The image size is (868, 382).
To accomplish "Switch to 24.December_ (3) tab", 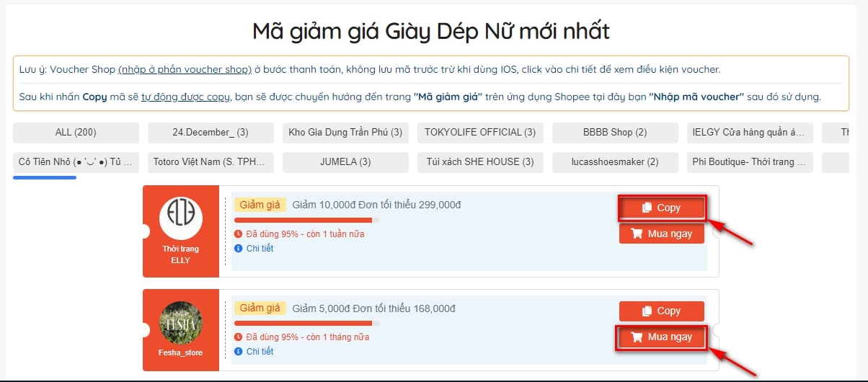I will [211, 133].
